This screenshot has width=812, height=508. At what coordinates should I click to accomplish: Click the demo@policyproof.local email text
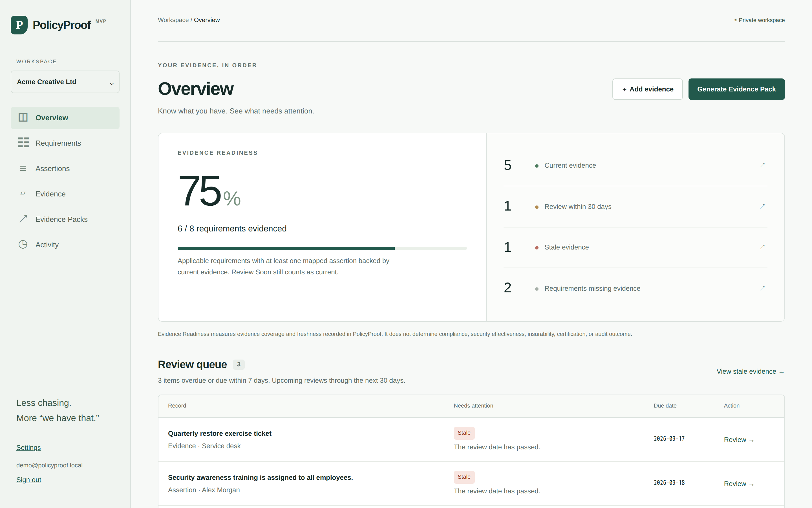(49, 465)
